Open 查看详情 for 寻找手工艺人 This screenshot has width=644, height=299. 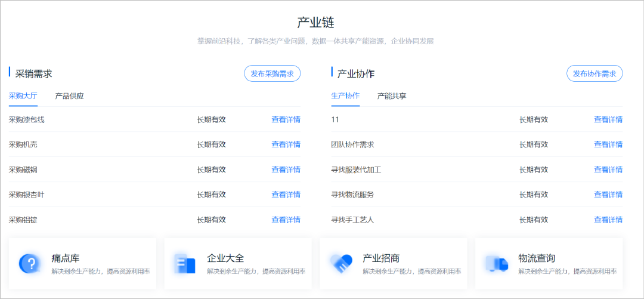(608, 220)
